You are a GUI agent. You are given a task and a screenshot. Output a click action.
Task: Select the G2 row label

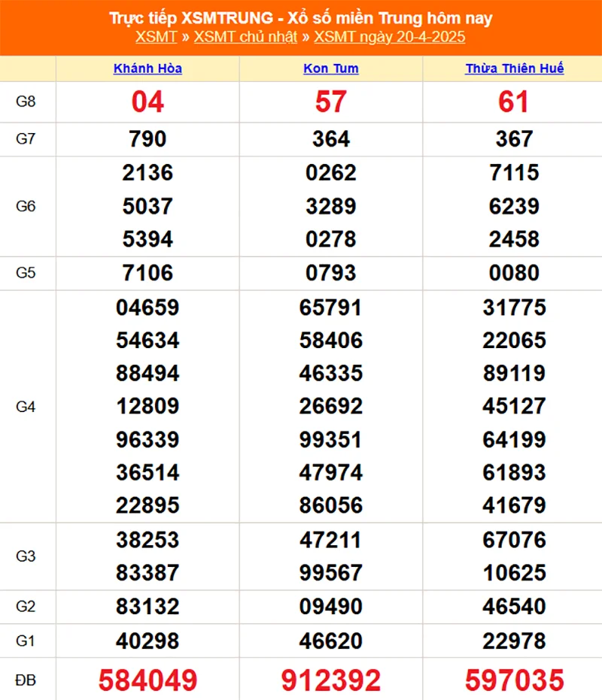pyautogui.click(x=26, y=607)
